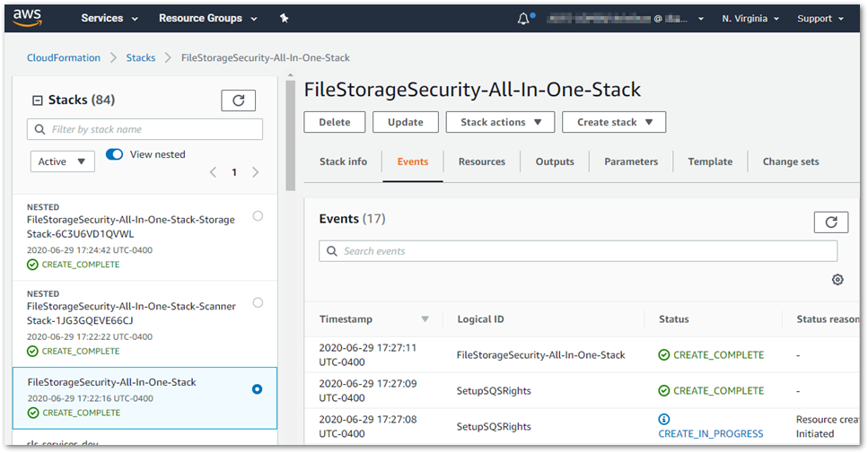Click the Search events input field
This screenshot has height=453, width=868.
(x=578, y=251)
